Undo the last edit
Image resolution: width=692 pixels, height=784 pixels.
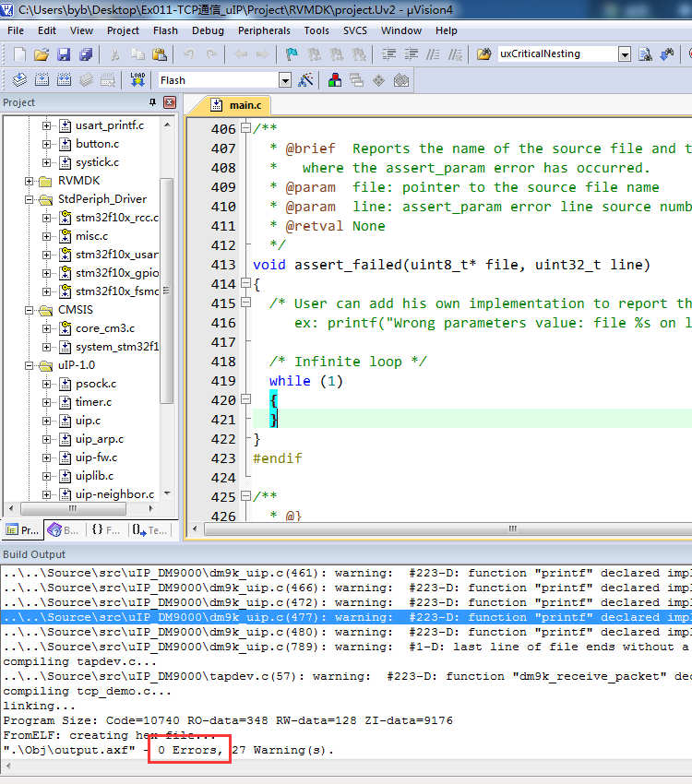point(188,54)
